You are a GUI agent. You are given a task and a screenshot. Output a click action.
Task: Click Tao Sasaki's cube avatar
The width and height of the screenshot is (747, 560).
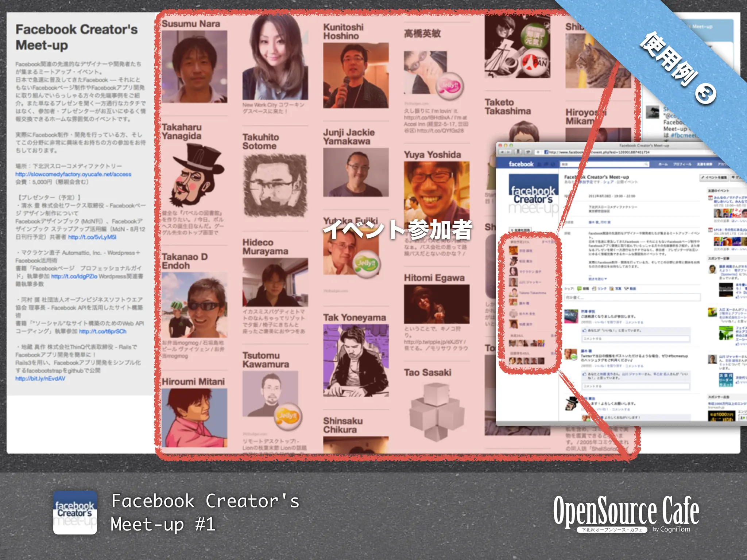tap(437, 412)
